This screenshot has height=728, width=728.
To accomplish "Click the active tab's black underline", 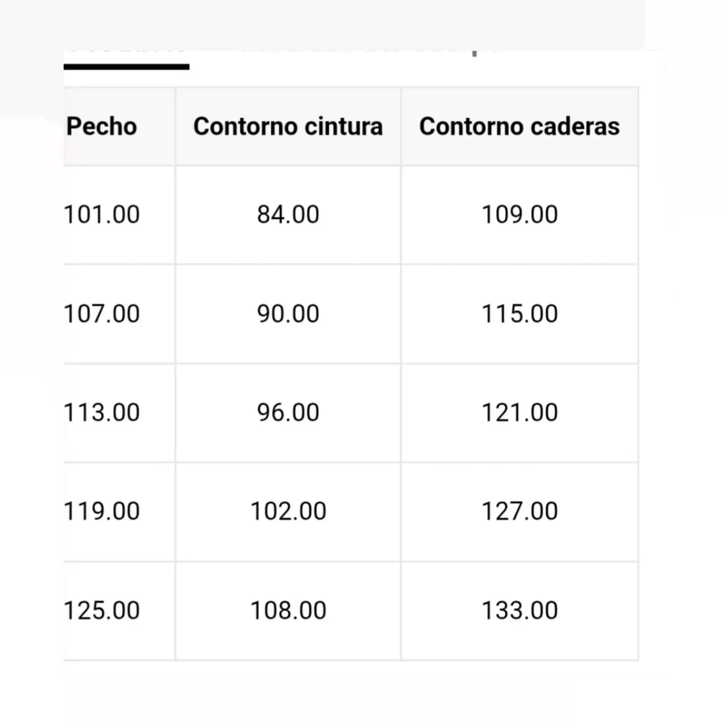I will coord(126,67).
